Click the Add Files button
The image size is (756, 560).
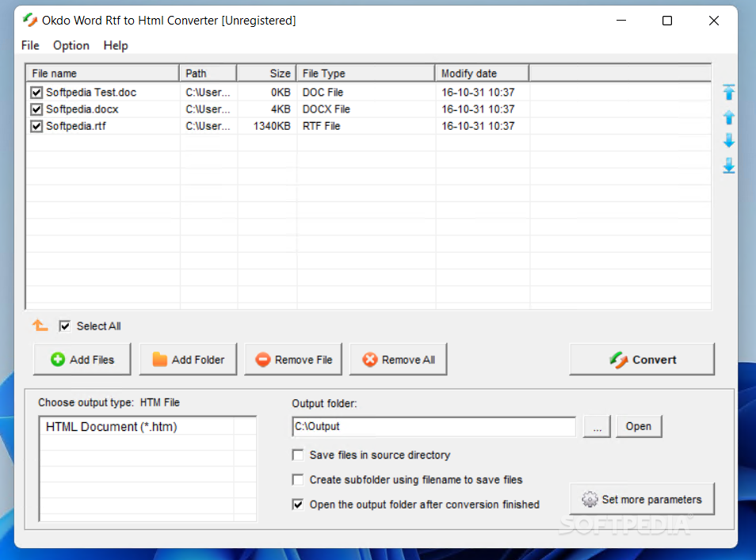82,360
